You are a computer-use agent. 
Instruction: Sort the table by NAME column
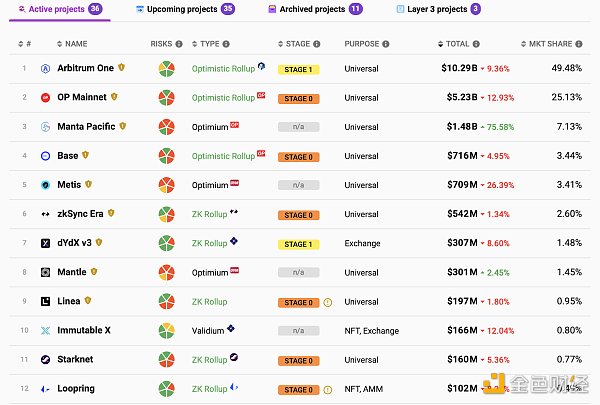pos(71,44)
